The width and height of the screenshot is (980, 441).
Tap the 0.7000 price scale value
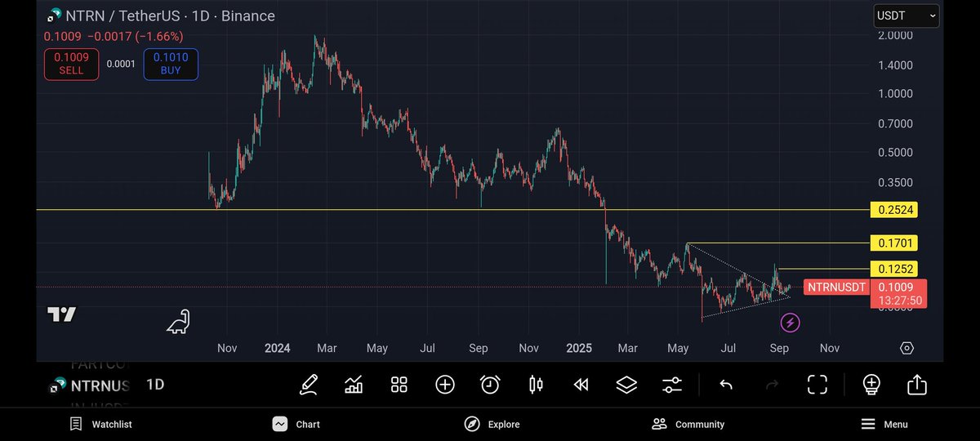(895, 123)
